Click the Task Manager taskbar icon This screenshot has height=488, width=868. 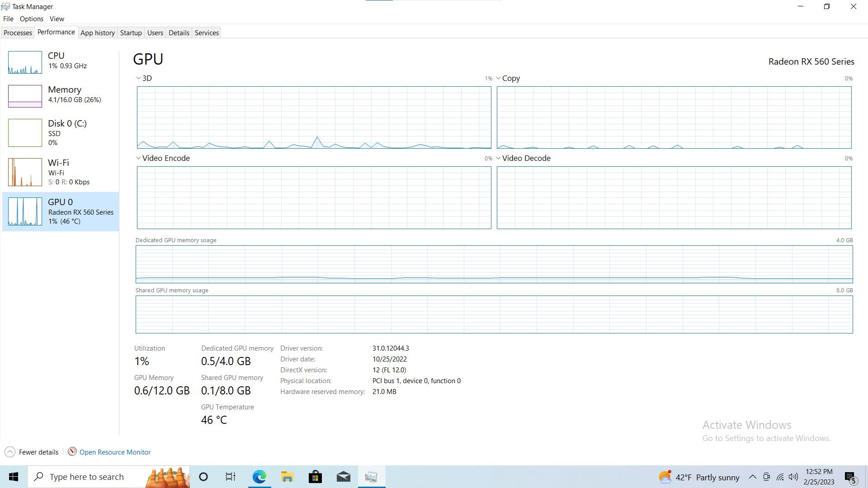coord(371,477)
